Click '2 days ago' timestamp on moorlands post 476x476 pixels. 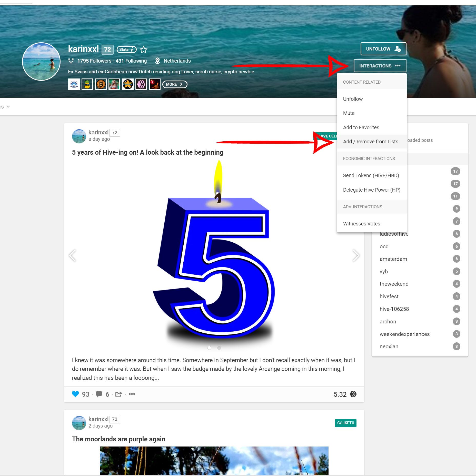pyautogui.click(x=100, y=426)
